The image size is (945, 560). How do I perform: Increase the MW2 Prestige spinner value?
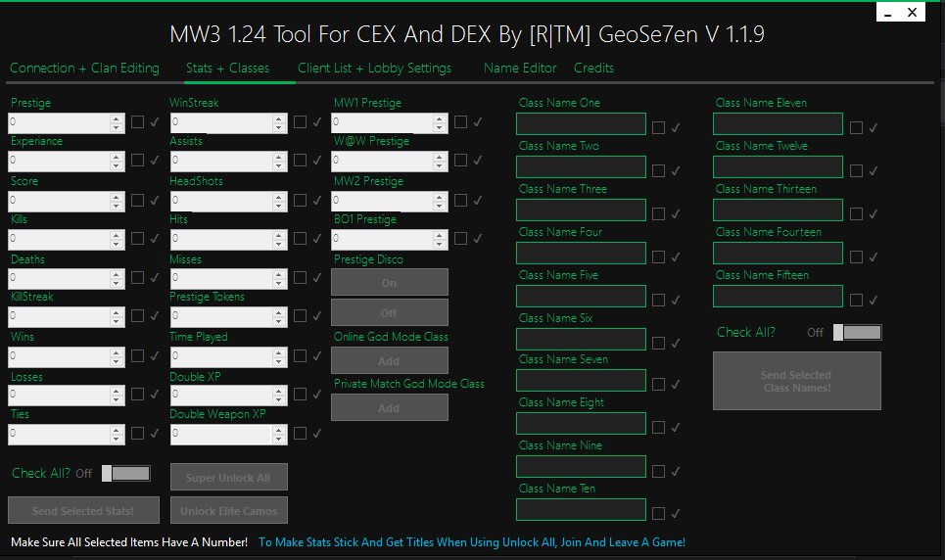pyautogui.click(x=440, y=197)
